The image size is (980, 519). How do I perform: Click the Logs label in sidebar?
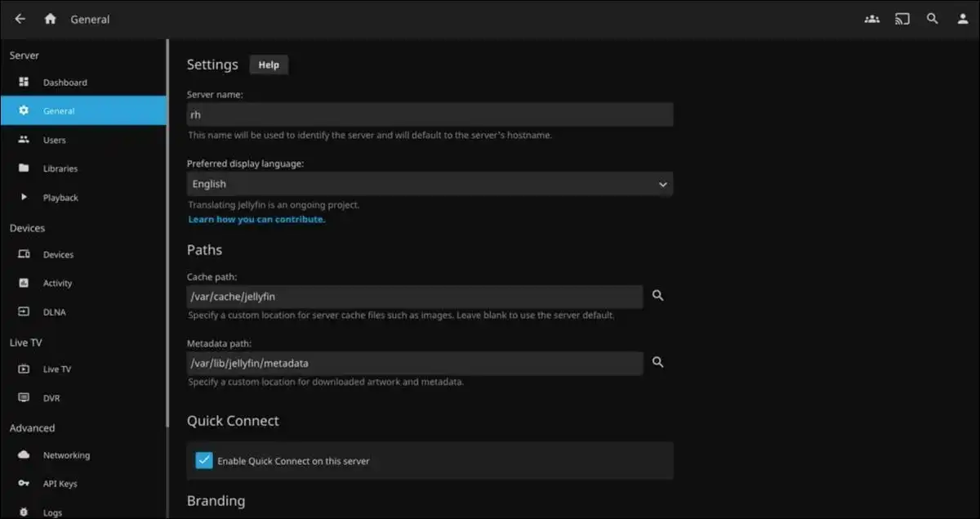pos(52,512)
